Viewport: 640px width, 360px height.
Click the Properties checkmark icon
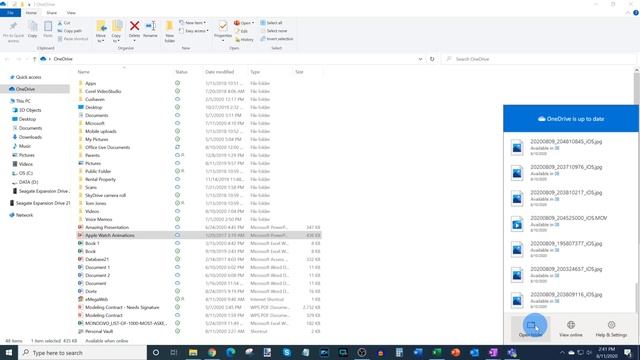coord(223,26)
